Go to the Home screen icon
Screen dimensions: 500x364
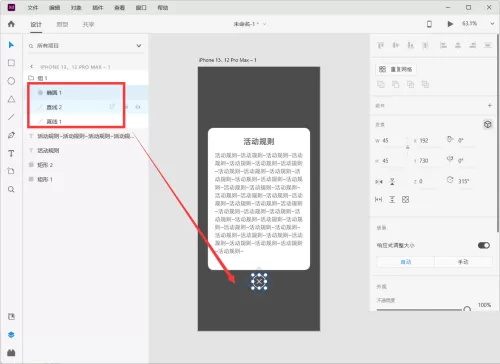tap(11, 24)
